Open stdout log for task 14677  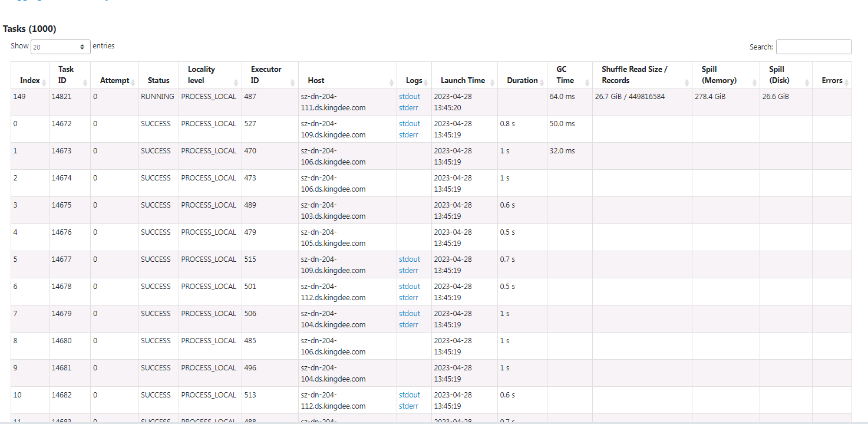410,259
